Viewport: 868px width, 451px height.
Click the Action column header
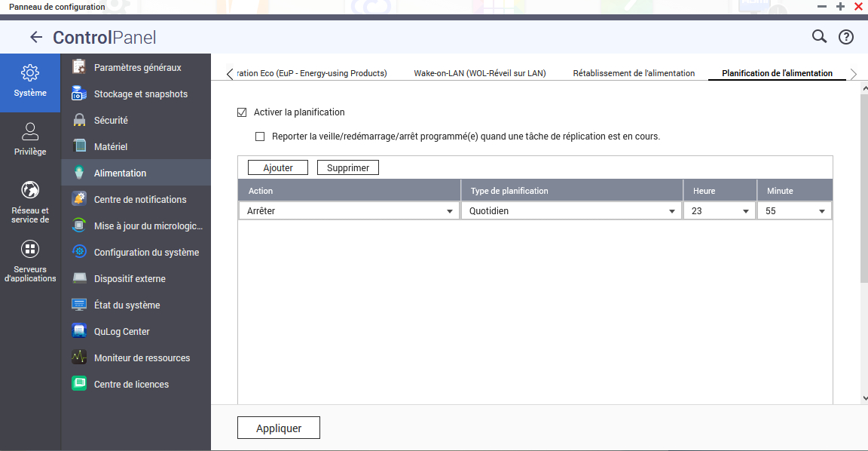350,191
